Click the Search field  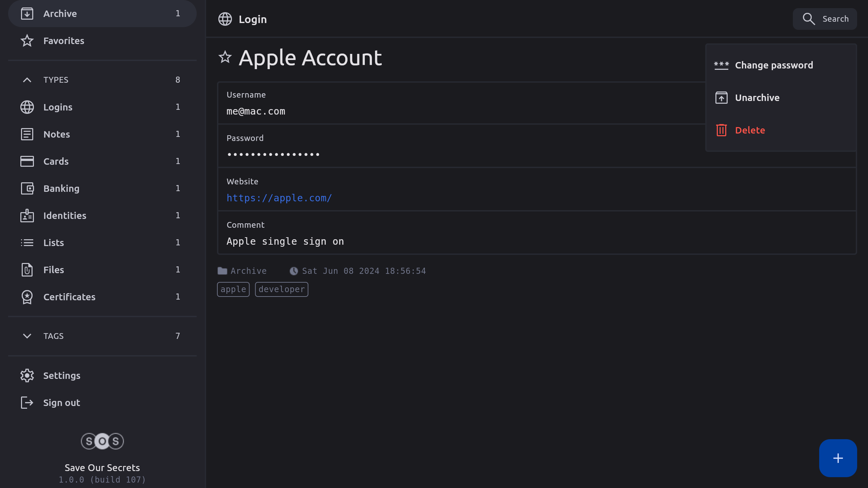[825, 19]
